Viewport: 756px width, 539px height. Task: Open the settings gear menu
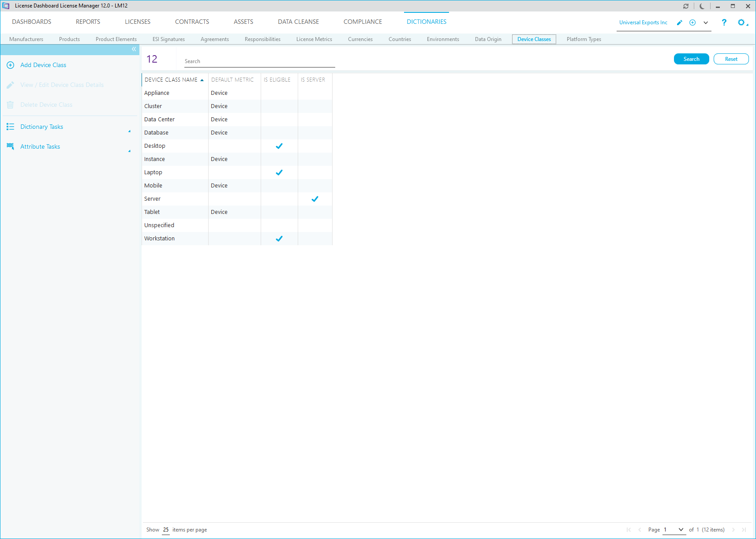point(741,22)
